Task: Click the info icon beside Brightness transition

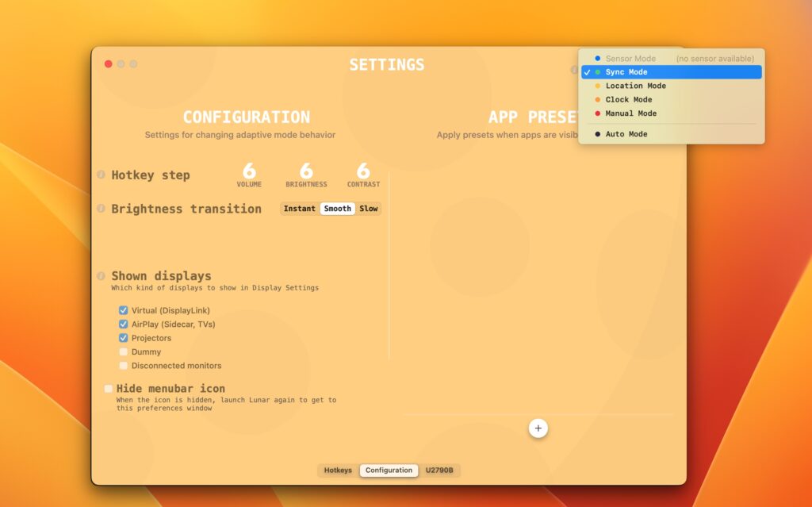Action: click(101, 209)
